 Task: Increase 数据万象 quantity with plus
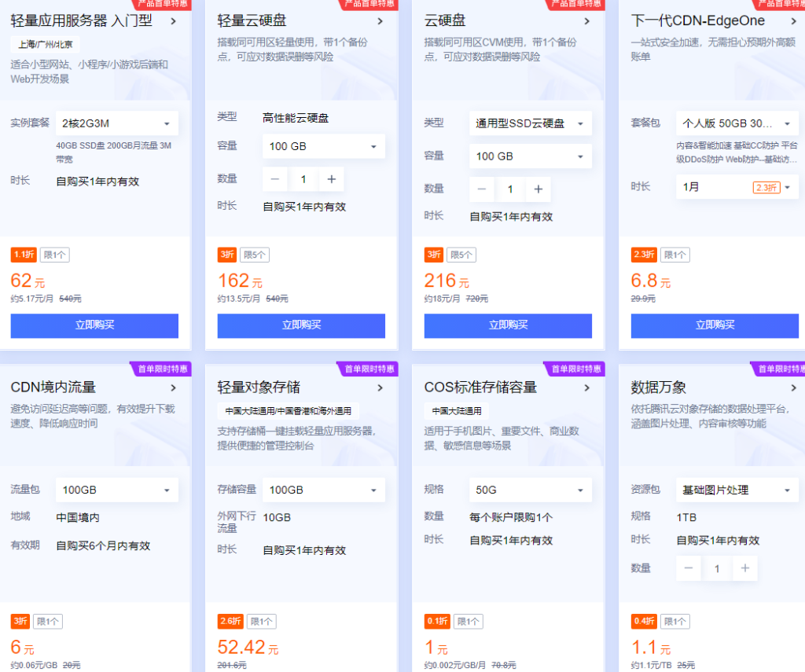[x=745, y=568]
